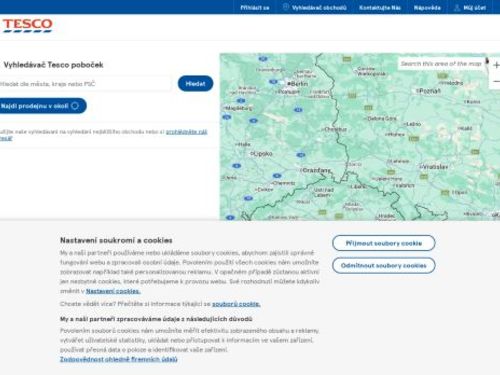Open Zodpovědnost ohledně firemních údajů link
This screenshot has height=375, width=500.
pos(119,359)
